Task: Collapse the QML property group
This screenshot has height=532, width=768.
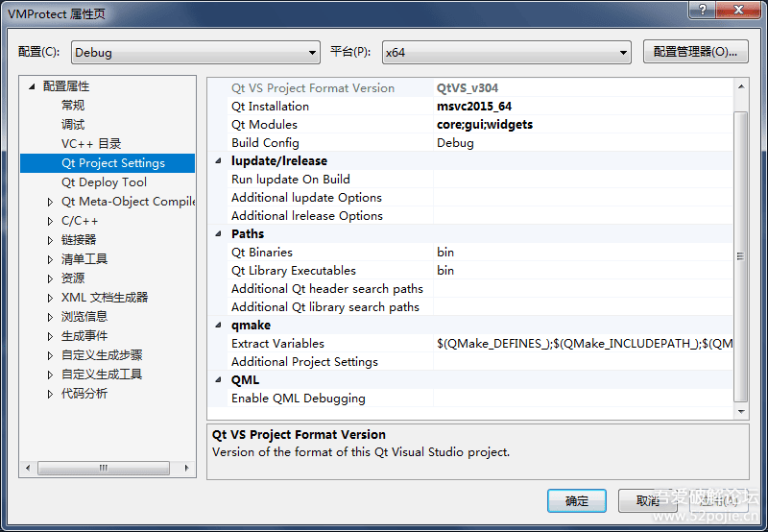Action: pos(219,379)
